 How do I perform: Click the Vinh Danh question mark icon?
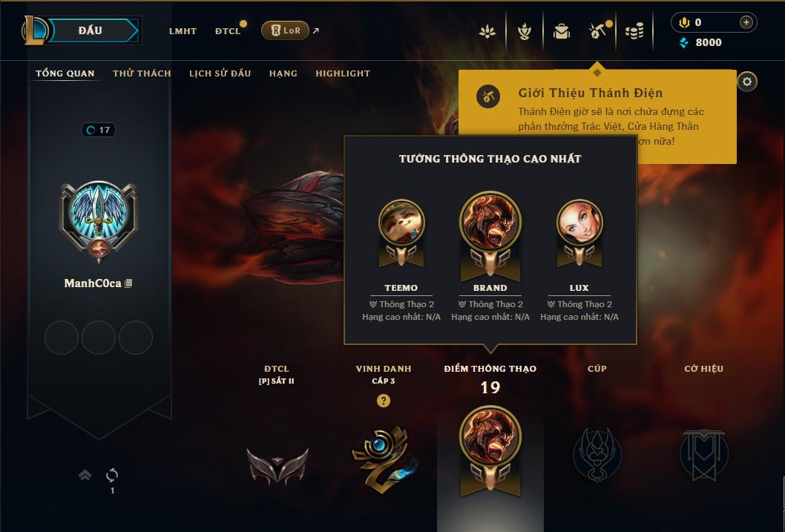(x=384, y=401)
